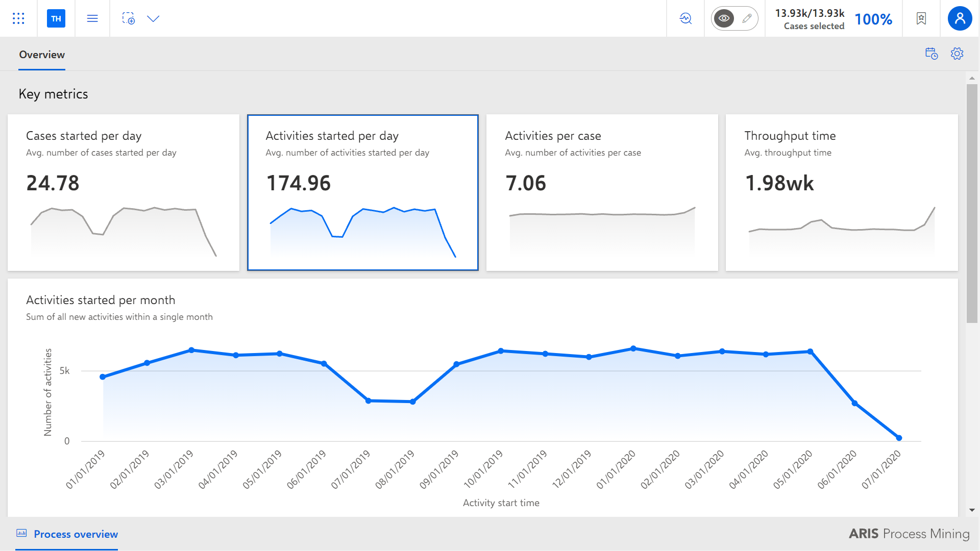The image size is (980, 551).
Task: Click the 07/01/2019 data point
Action: coord(369,401)
